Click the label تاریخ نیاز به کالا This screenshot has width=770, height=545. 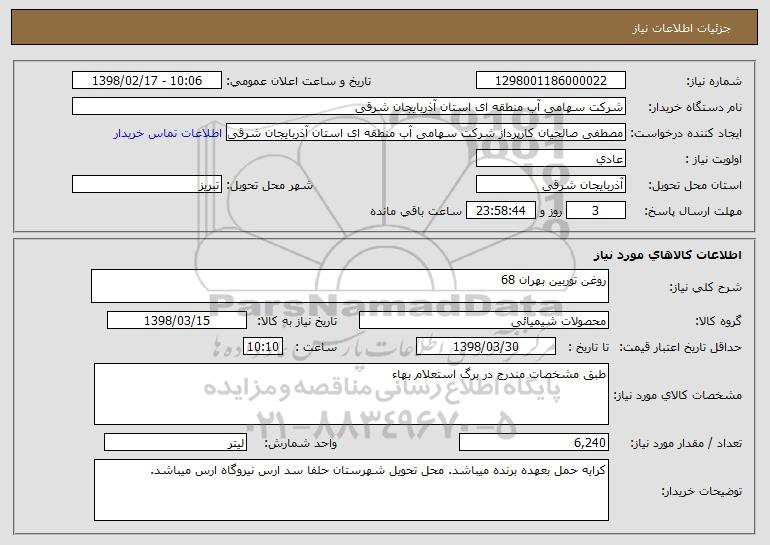(x=297, y=322)
